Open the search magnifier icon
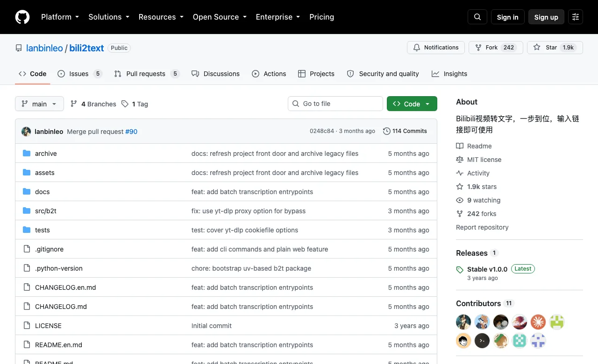The image size is (598, 364). coord(477,17)
